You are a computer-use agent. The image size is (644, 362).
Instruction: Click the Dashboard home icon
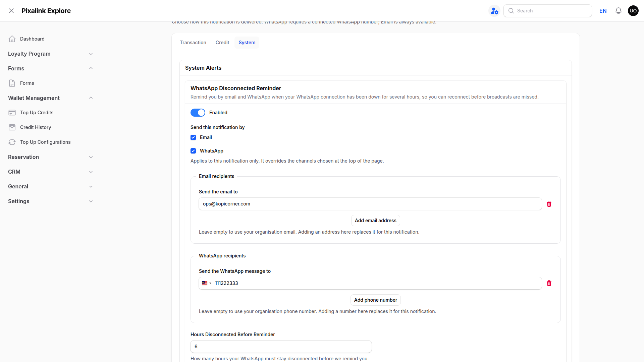pyautogui.click(x=12, y=39)
